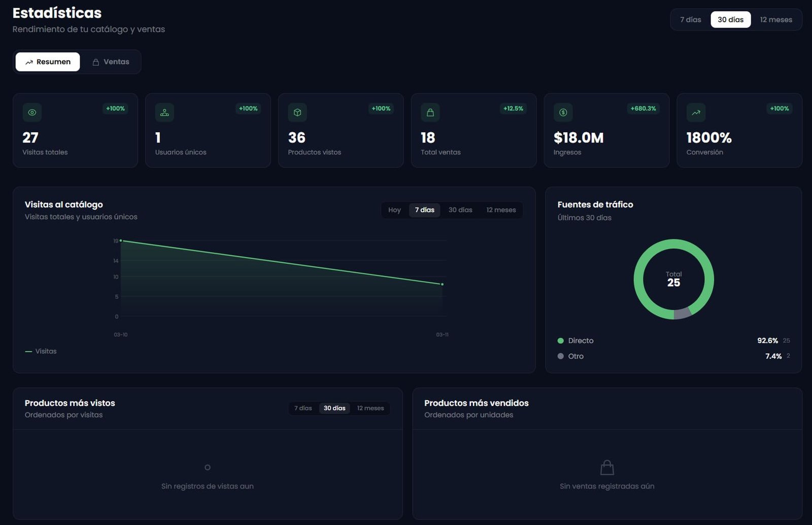This screenshot has height=525, width=812.
Task: Click the shopping bag icon on Total ventas card
Action: pos(430,113)
